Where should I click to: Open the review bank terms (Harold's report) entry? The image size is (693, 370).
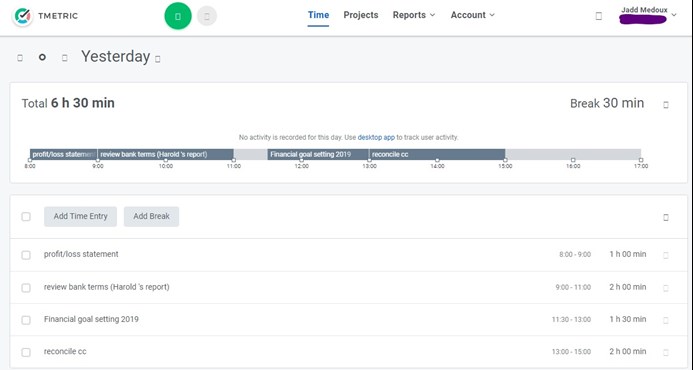pyautogui.click(x=107, y=287)
